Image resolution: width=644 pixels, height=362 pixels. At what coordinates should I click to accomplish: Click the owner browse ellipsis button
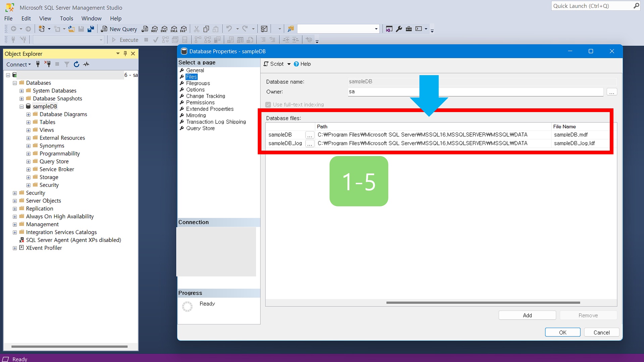611,92
